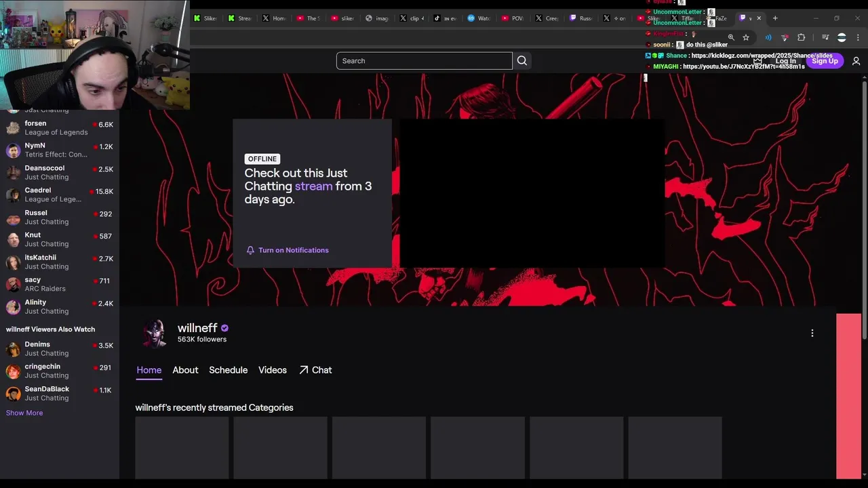868x488 pixels.
Task: Click the pop-out arrow beside Chat
Action: tap(304, 370)
